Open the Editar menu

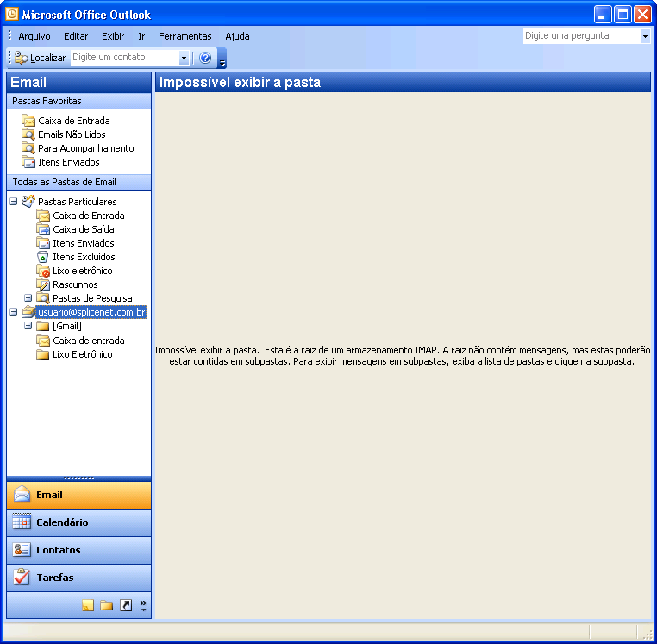(x=76, y=36)
